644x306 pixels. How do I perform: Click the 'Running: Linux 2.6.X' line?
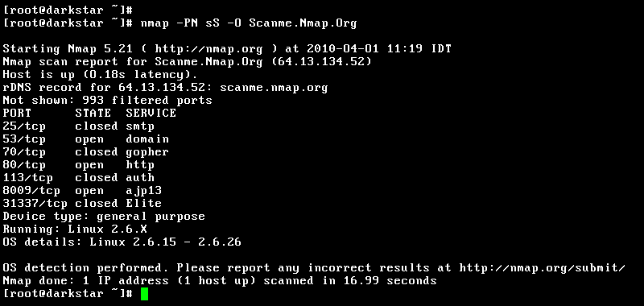coord(75,229)
